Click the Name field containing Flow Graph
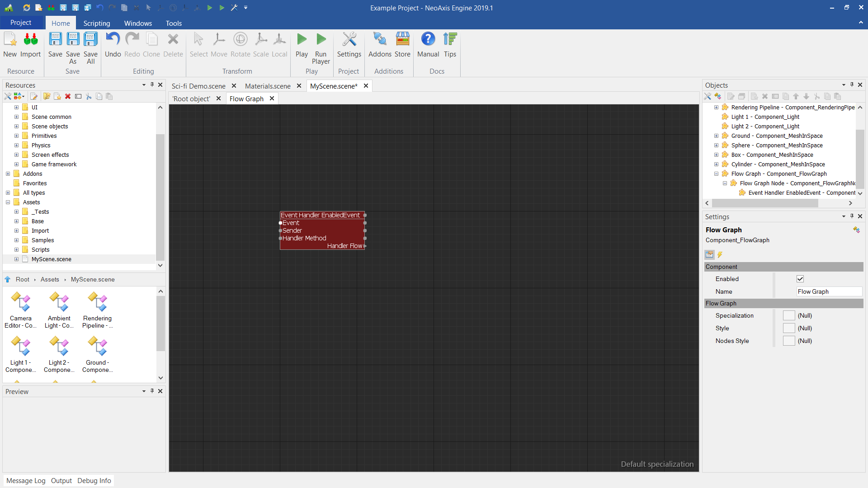This screenshot has width=868, height=488. coord(829,291)
